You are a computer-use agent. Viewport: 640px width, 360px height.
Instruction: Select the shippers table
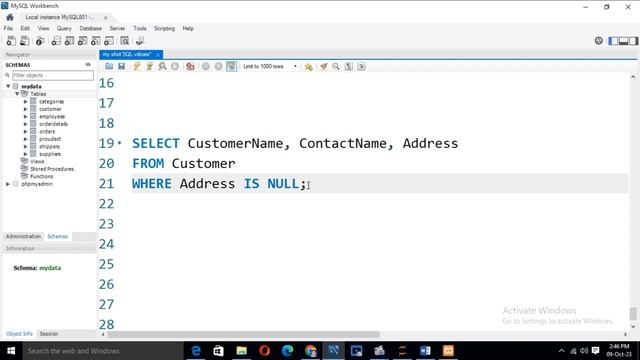click(49, 147)
